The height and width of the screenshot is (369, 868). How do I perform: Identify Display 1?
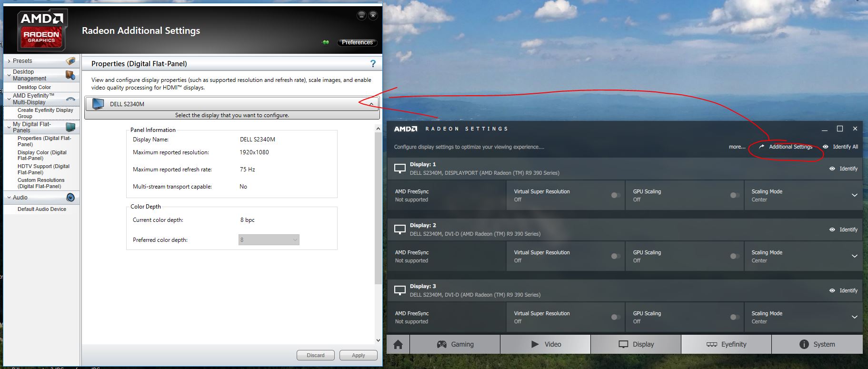[843, 169]
